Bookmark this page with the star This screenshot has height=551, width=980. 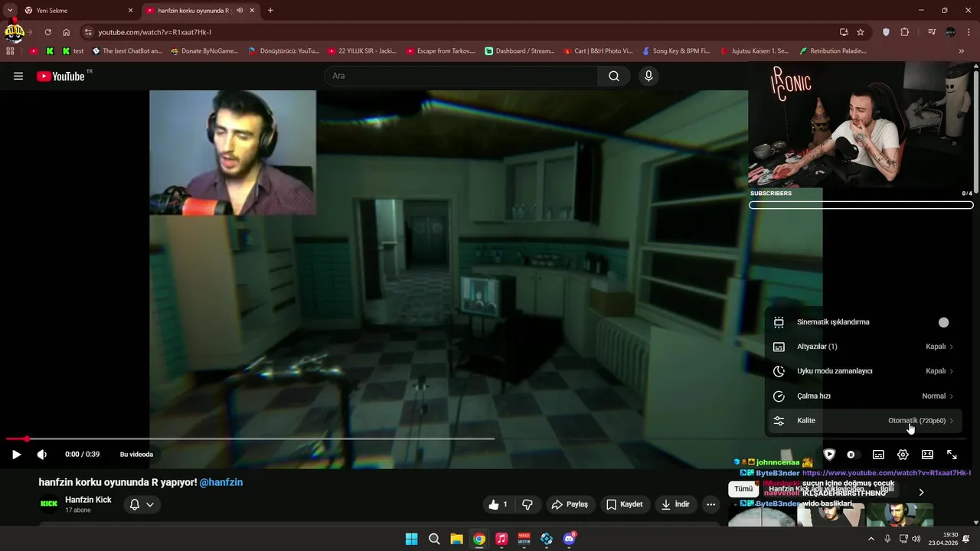pyautogui.click(x=861, y=32)
